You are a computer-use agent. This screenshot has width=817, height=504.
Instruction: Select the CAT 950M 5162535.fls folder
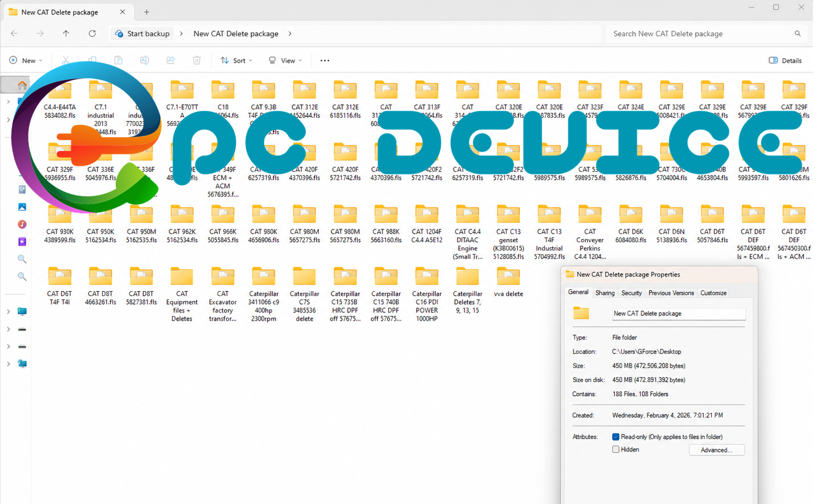coord(141,224)
